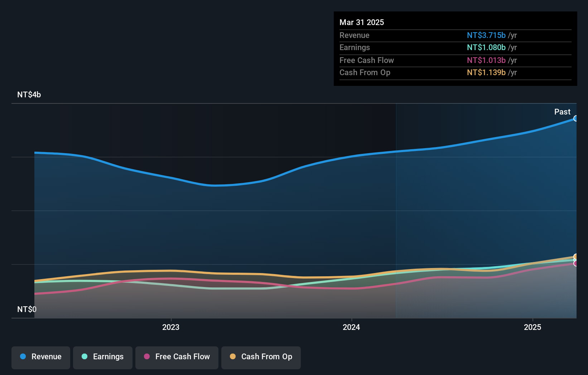Click the 2023 x-axis label
This screenshot has width=588, height=375.
pos(171,327)
